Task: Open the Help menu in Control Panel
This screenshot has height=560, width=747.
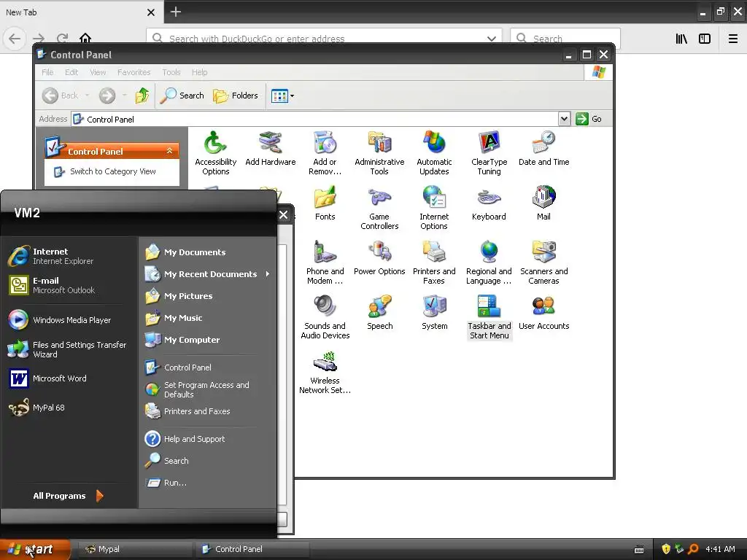Action: point(200,72)
